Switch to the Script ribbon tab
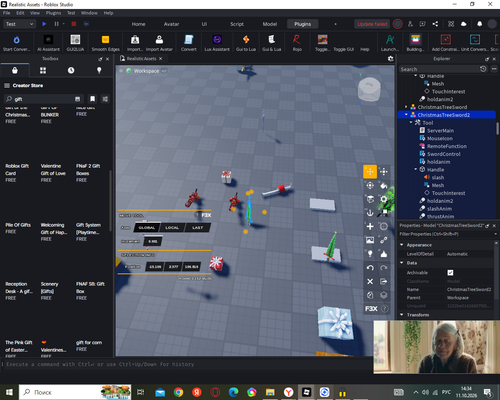 click(237, 24)
